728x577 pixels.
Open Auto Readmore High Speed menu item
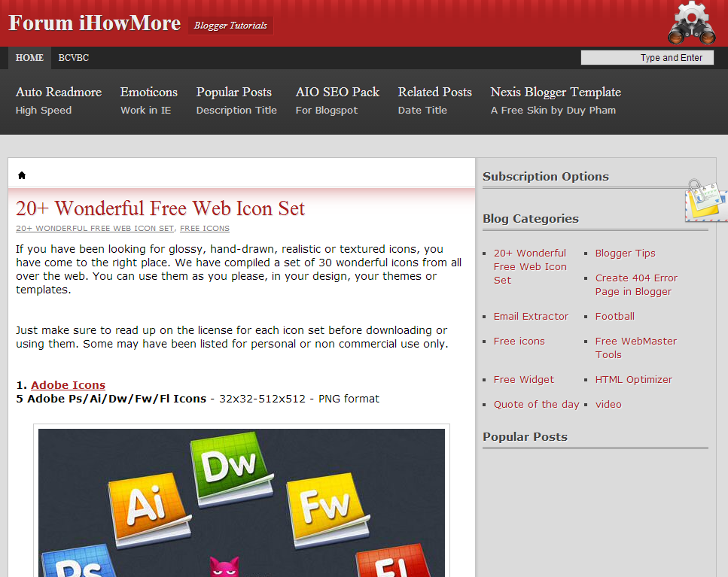point(59,101)
